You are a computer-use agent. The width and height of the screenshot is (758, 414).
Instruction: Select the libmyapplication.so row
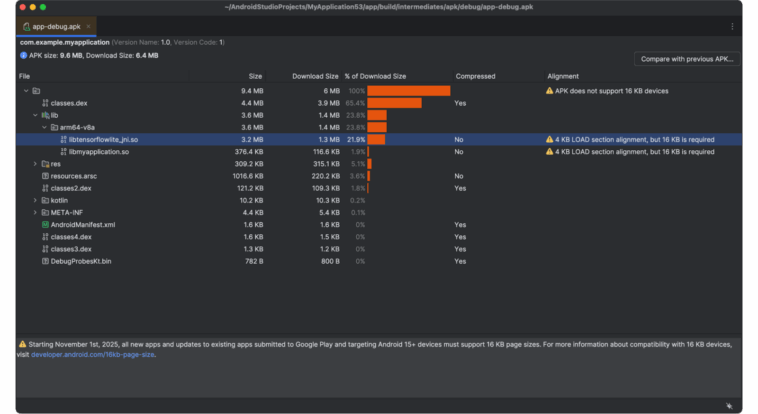tap(379, 151)
